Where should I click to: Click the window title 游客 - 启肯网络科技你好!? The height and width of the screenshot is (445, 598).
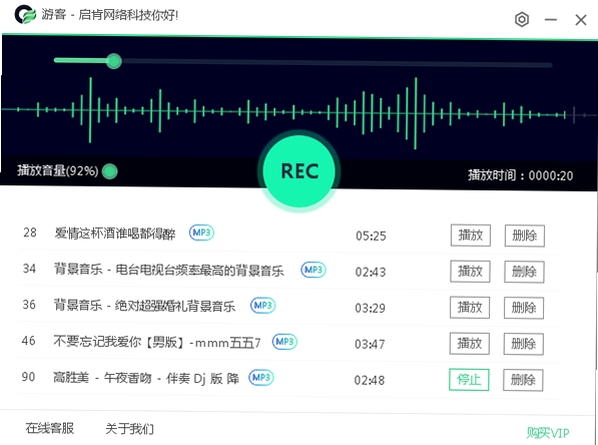point(110,15)
